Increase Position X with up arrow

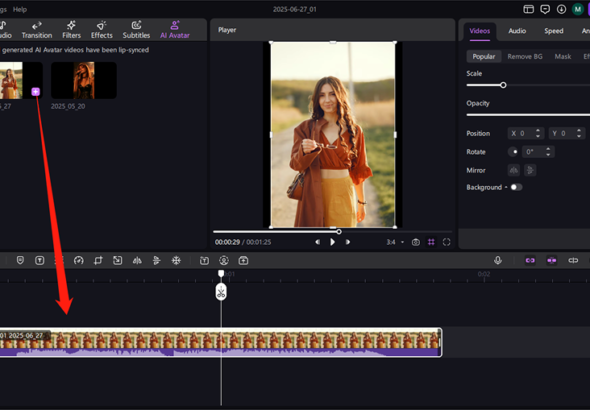pyautogui.click(x=538, y=131)
